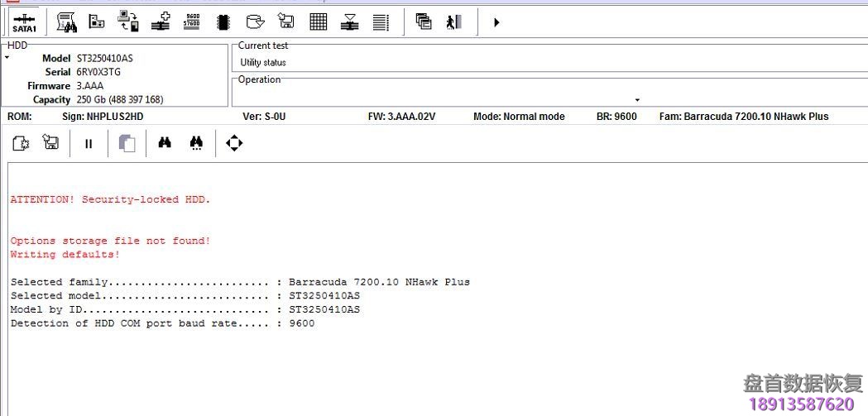
Task: Click the Writing defaults! log line
Action: coord(65,255)
